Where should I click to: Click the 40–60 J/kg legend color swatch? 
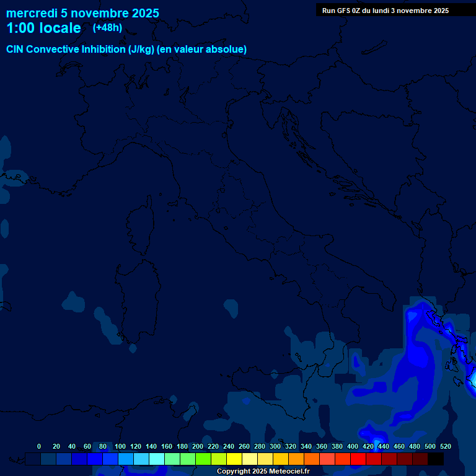pyautogui.click(x=79, y=459)
